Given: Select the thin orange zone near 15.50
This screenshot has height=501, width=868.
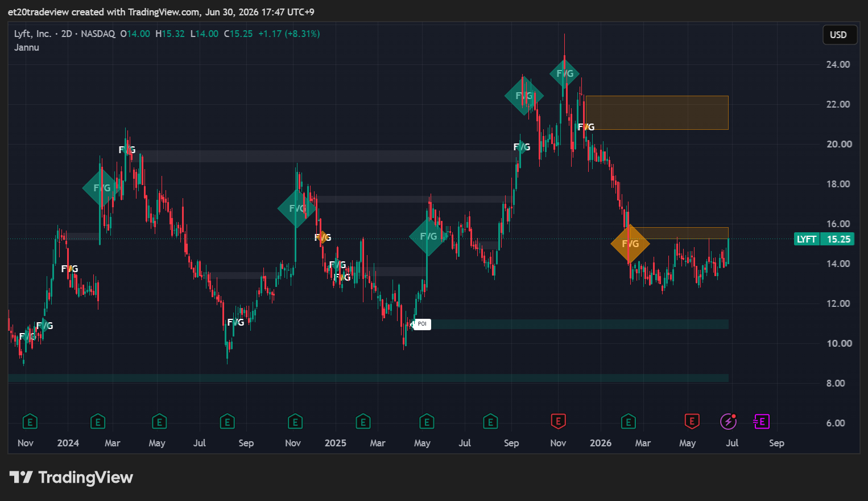Looking at the screenshot, I should click(679, 233).
